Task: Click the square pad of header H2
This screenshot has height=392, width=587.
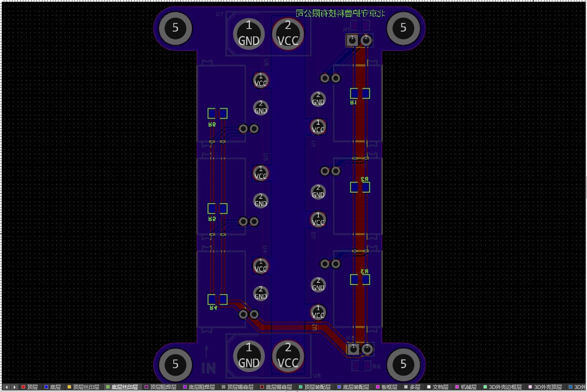Action: pyautogui.click(x=353, y=349)
